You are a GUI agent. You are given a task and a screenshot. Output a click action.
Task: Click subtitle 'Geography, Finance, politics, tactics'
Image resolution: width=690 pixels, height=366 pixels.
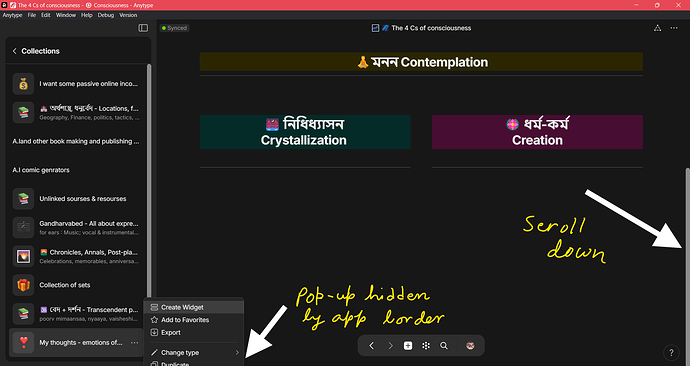(x=89, y=117)
